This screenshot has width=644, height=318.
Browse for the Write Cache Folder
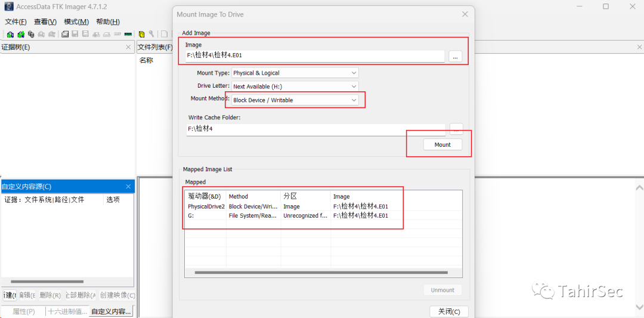point(456,129)
